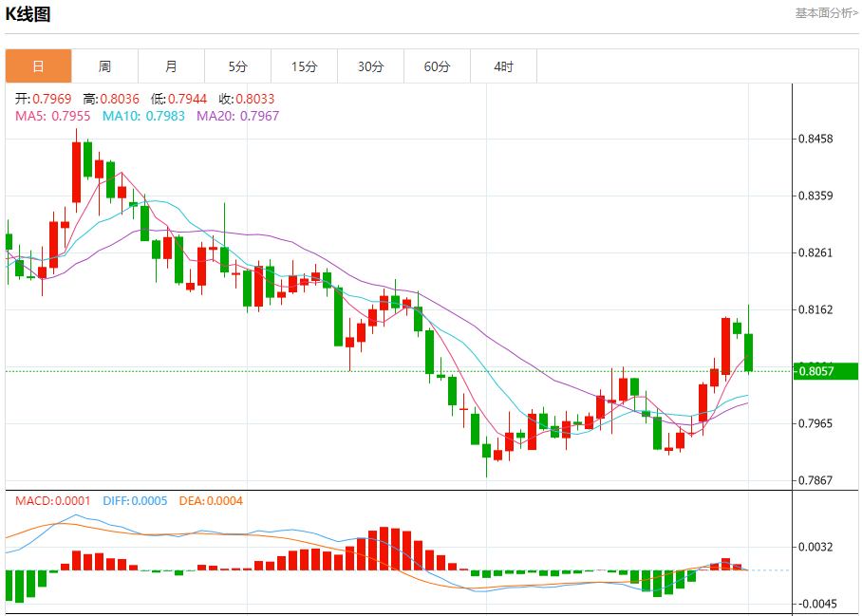The height and width of the screenshot is (616, 862).
Task: Click the K线图 heading
Action: pos(28,13)
